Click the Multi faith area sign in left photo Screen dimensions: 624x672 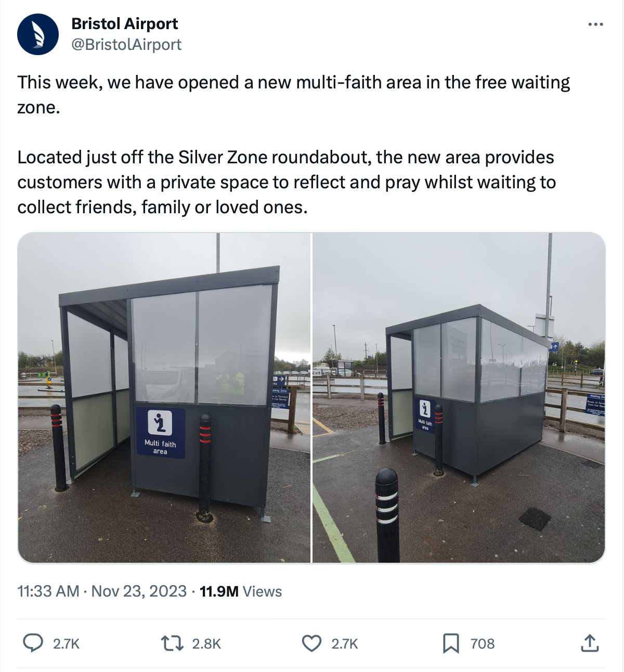coord(161,432)
